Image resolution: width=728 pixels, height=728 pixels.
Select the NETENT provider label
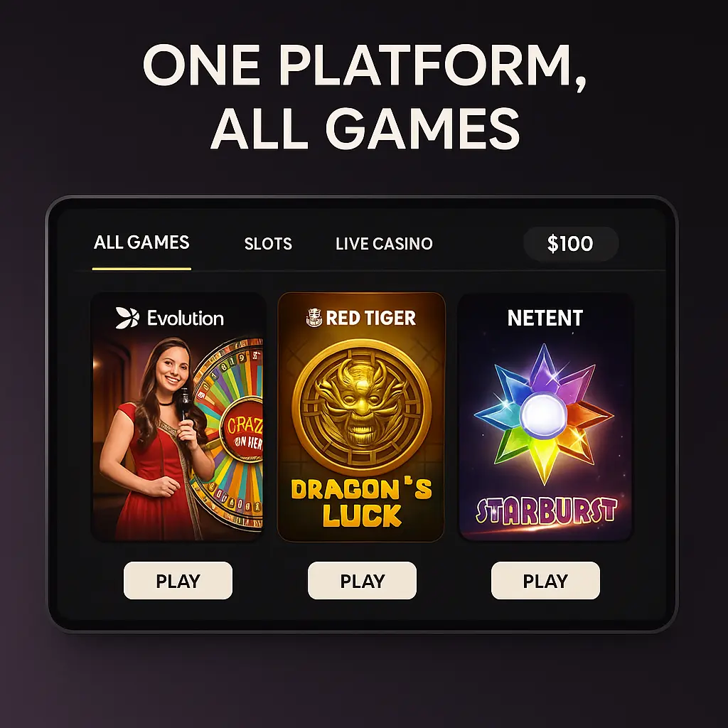pyautogui.click(x=545, y=318)
